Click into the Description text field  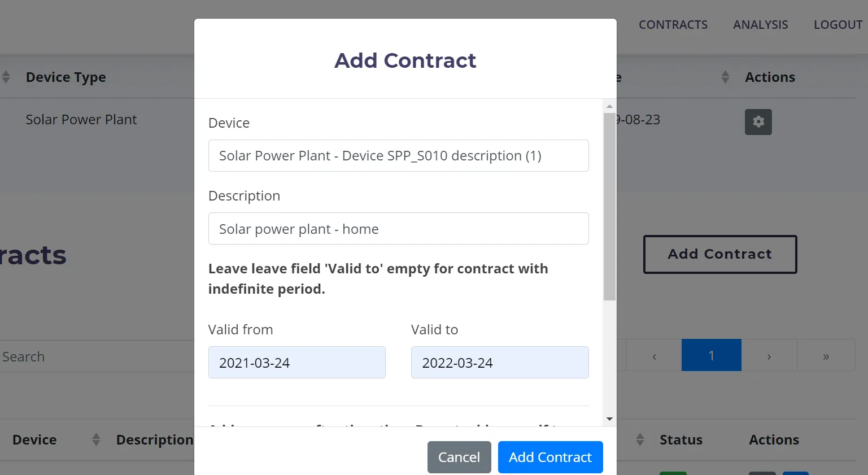pyautogui.click(x=398, y=229)
